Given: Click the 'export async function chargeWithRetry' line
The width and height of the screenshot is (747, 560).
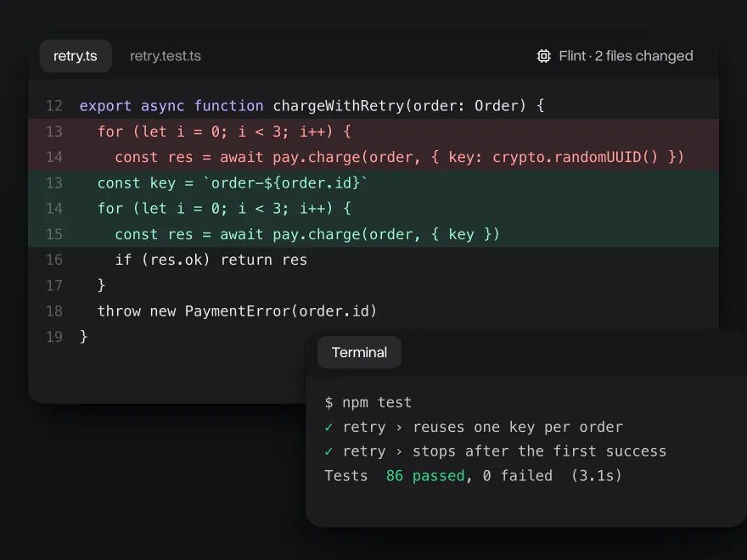Looking at the screenshot, I should (373, 106).
